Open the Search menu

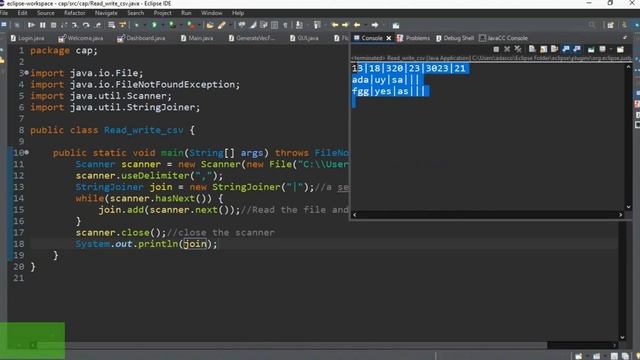point(135,13)
